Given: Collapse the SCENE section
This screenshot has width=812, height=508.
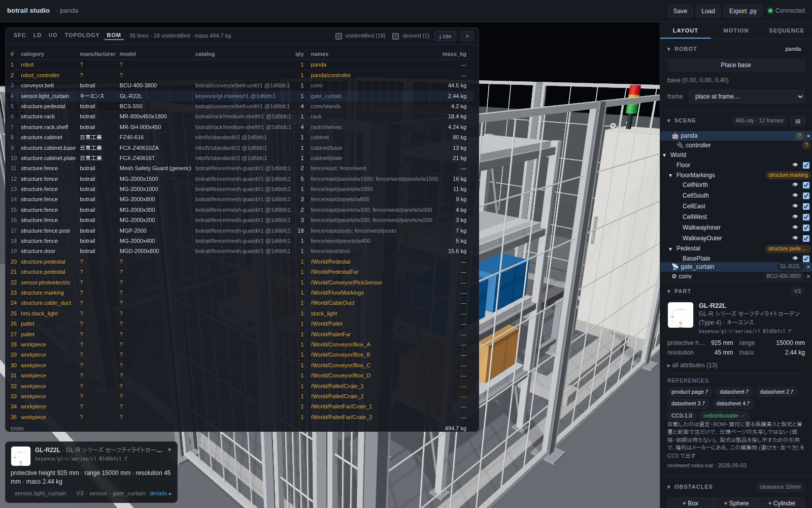Looking at the screenshot, I should click(x=669, y=121).
